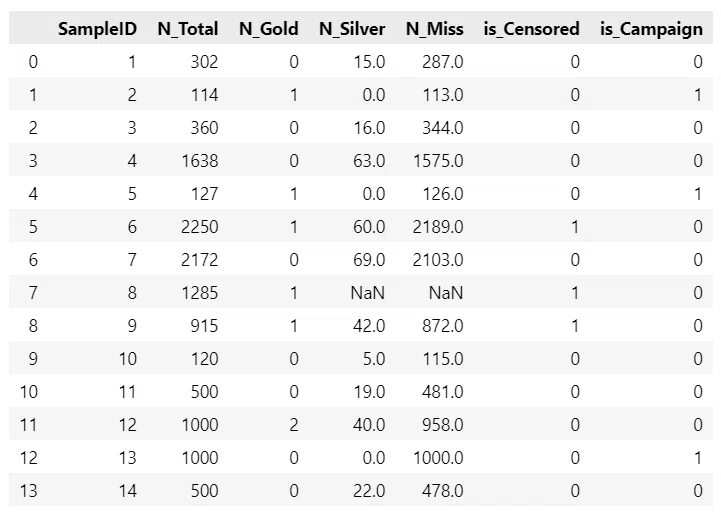Click the is_Censored column header
The height and width of the screenshot is (515, 721).
point(532,29)
